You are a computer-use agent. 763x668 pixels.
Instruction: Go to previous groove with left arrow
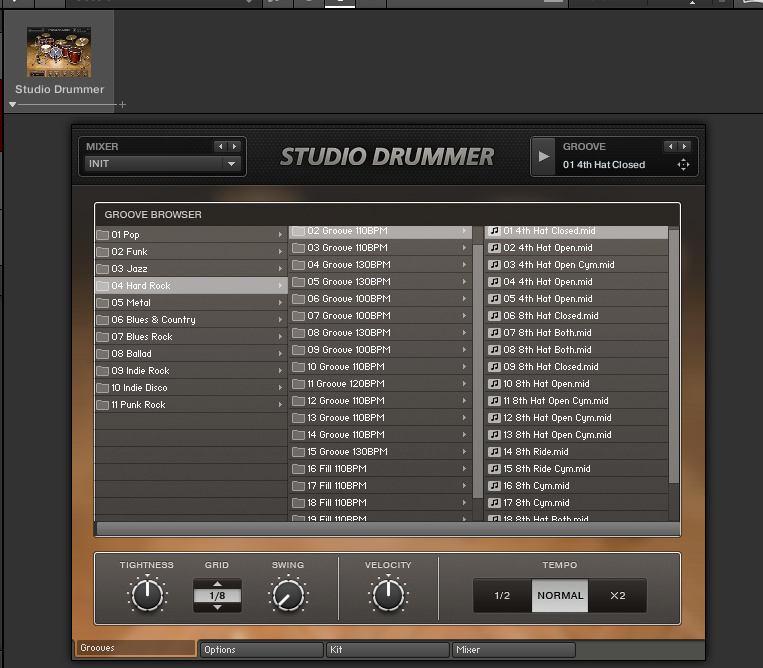pyautogui.click(x=671, y=146)
